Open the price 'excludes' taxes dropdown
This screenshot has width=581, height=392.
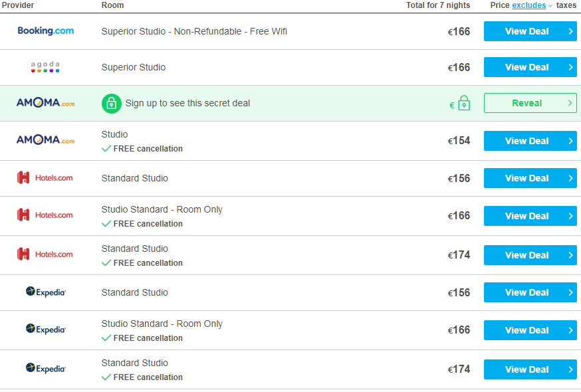(x=528, y=5)
